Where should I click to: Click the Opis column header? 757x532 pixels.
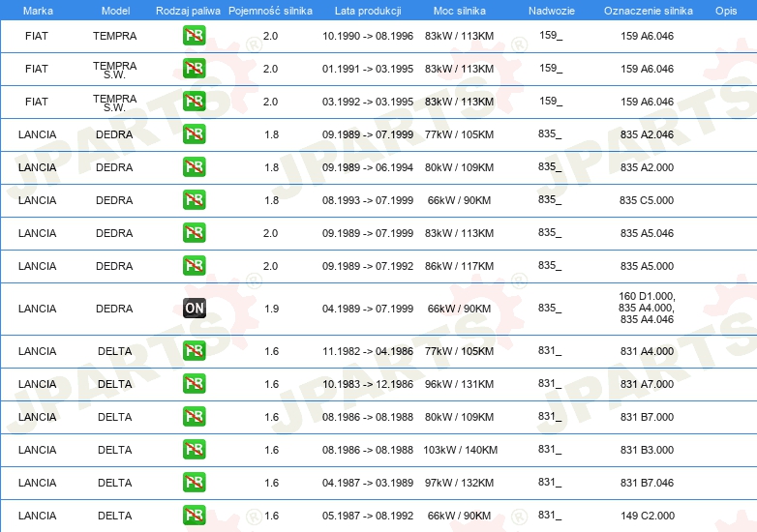[726, 11]
